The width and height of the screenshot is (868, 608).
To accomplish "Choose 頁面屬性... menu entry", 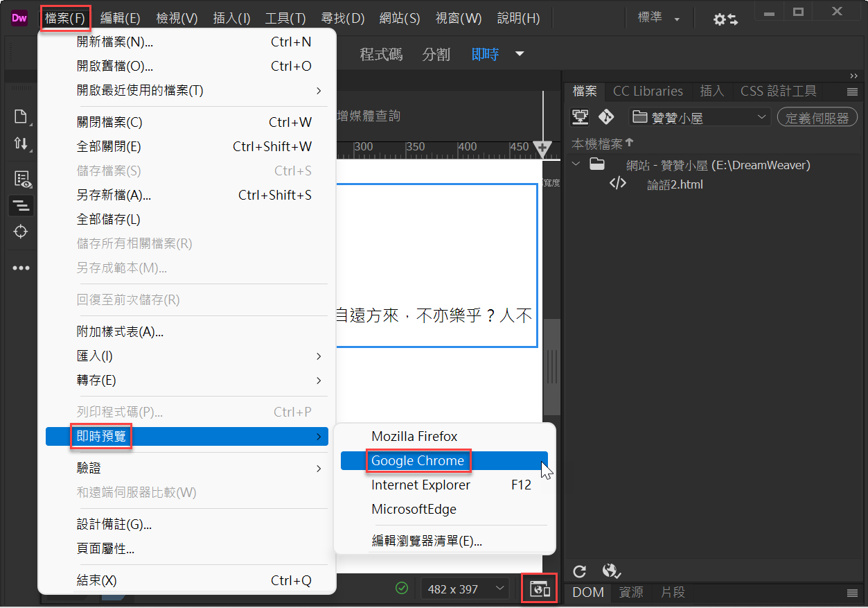I will (187, 548).
